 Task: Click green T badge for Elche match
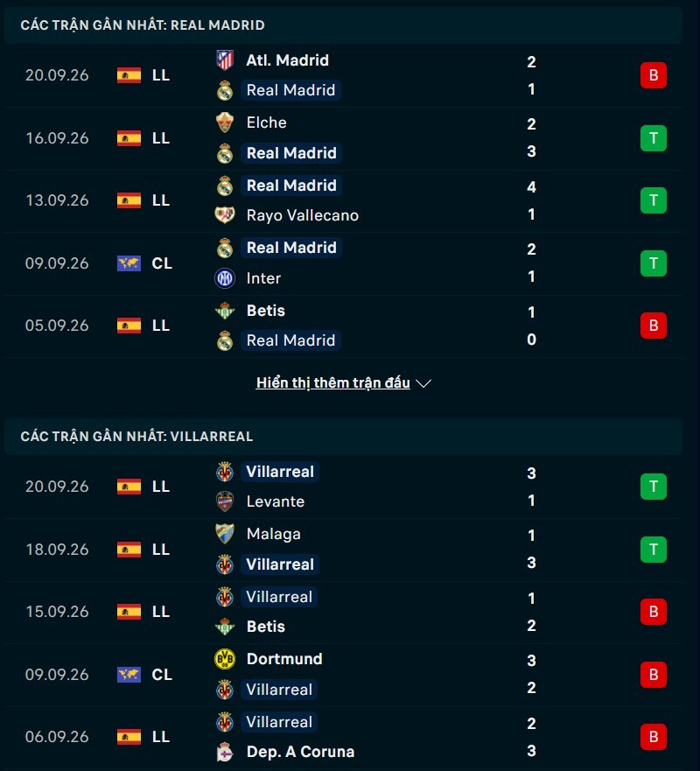(x=654, y=138)
